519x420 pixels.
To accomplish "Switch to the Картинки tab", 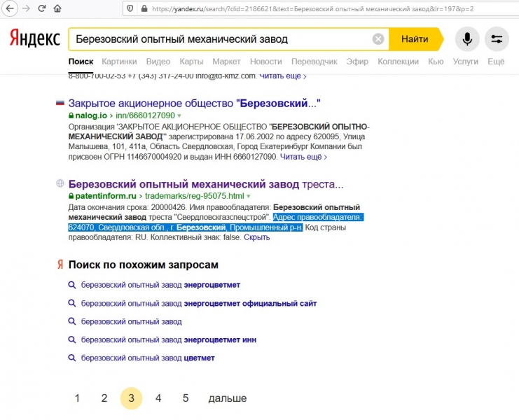I will pos(119,62).
